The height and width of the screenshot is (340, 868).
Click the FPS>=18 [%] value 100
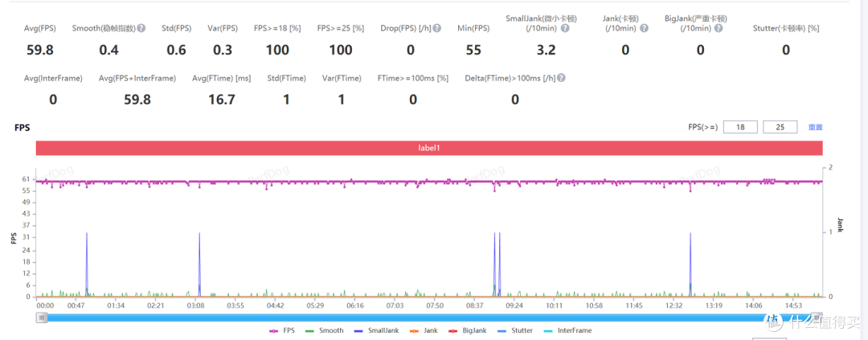pyautogui.click(x=277, y=51)
